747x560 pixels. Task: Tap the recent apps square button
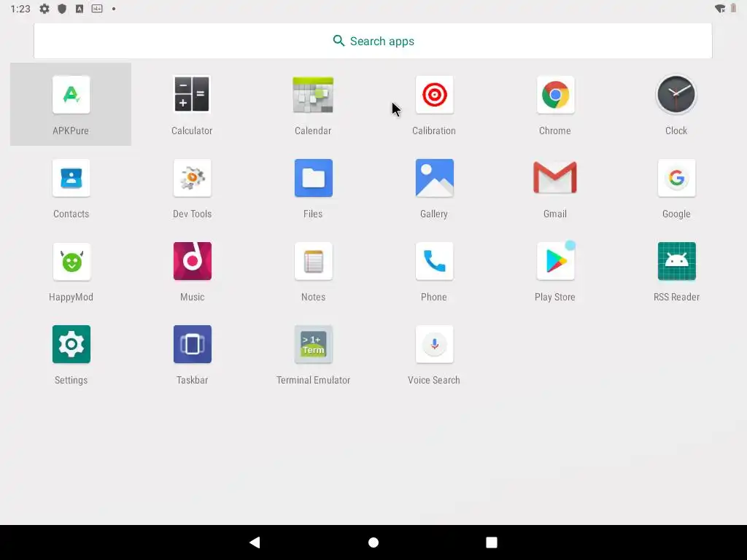coord(492,542)
